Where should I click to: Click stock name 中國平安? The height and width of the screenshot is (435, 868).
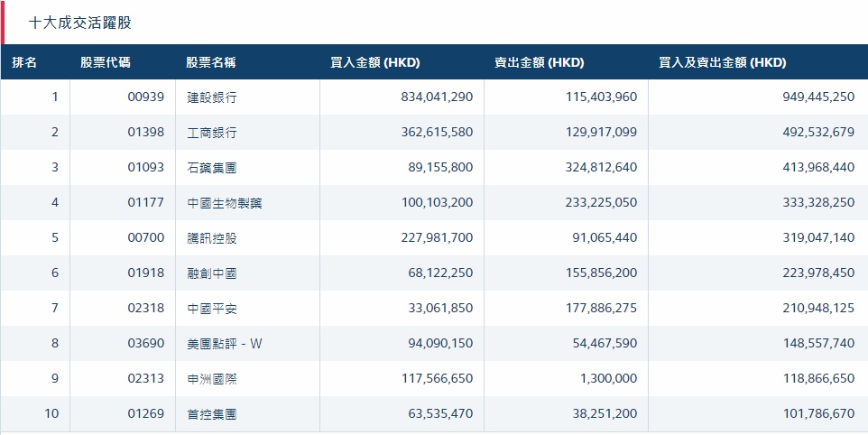click(x=212, y=309)
